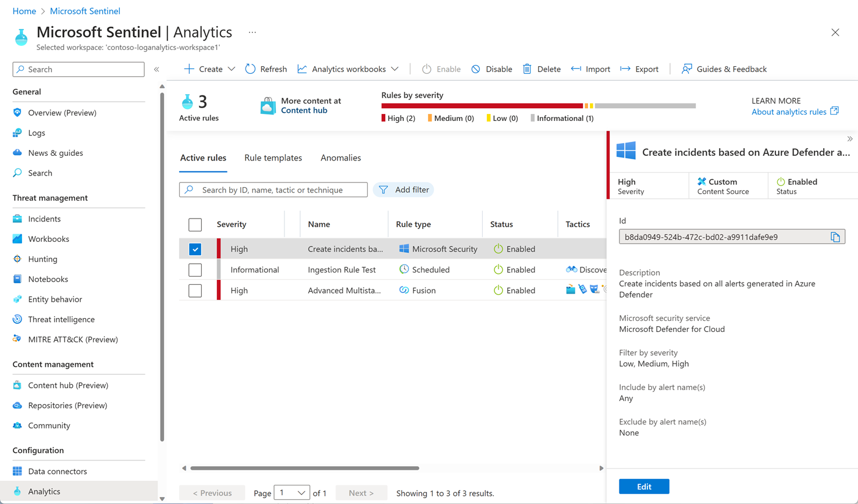
Task: Click the Export arrow icon
Action: [625, 69]
